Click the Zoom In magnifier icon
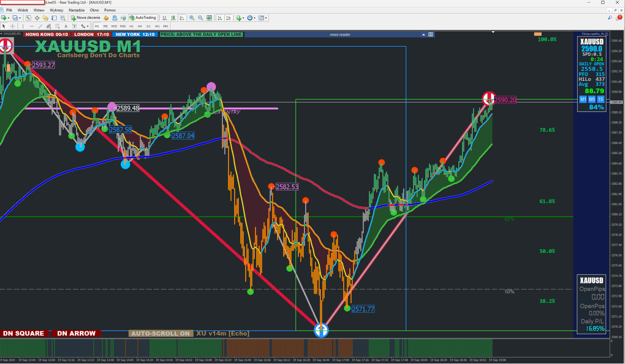The image size is (625, 364). [x=192, y=18]
